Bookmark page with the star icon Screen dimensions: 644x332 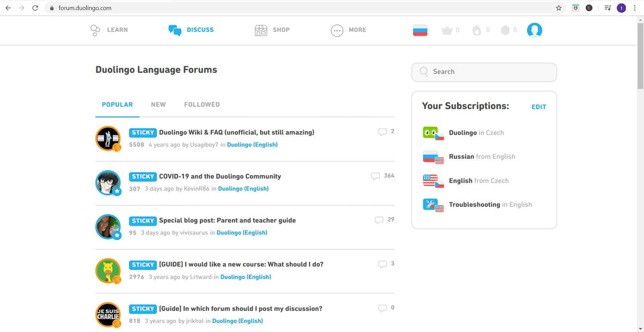559,8
